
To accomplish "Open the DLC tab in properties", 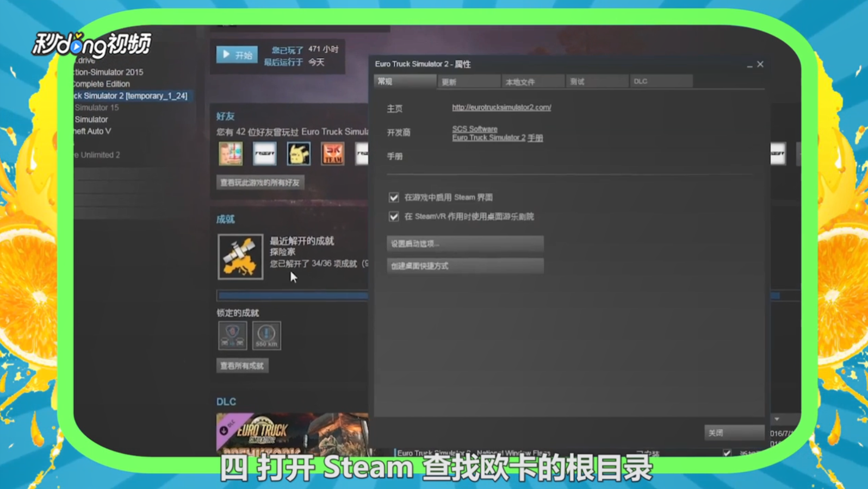I will pyautogui.click(x=661, y=81).
